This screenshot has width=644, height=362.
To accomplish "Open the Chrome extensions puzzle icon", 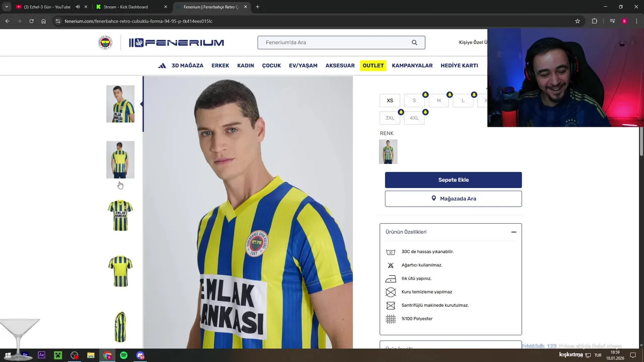I will click(595, 21).
